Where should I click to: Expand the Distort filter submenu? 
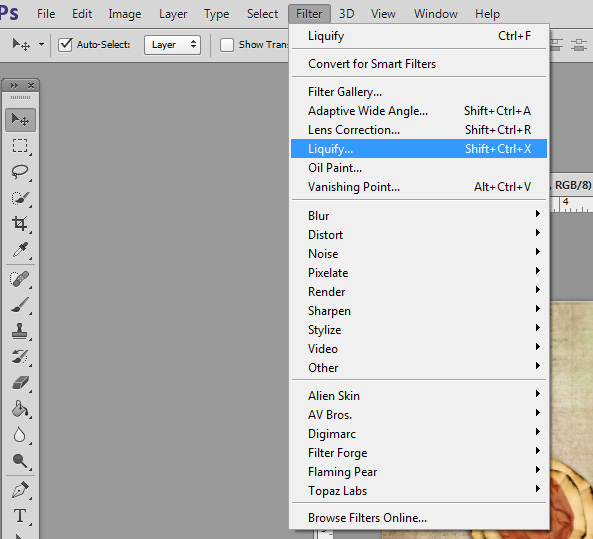point(419,235)
